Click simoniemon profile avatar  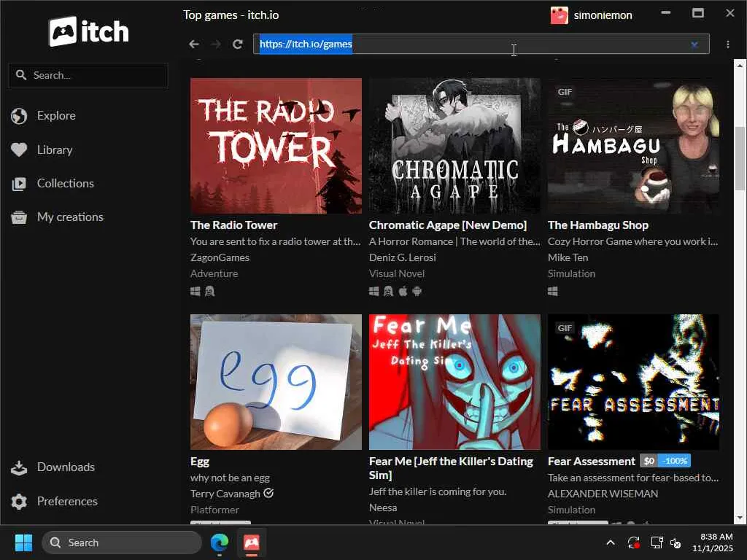coord(560,15)
